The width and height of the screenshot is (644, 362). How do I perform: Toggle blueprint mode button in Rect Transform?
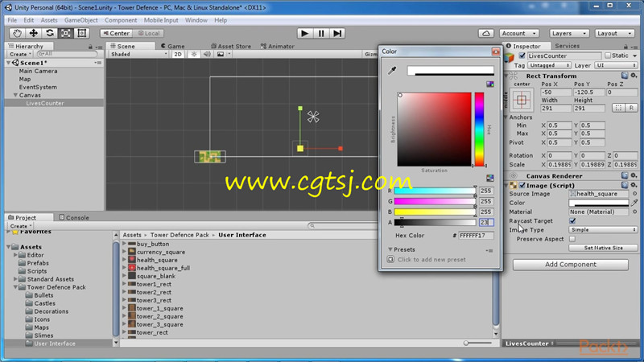(x=618, y=108)
